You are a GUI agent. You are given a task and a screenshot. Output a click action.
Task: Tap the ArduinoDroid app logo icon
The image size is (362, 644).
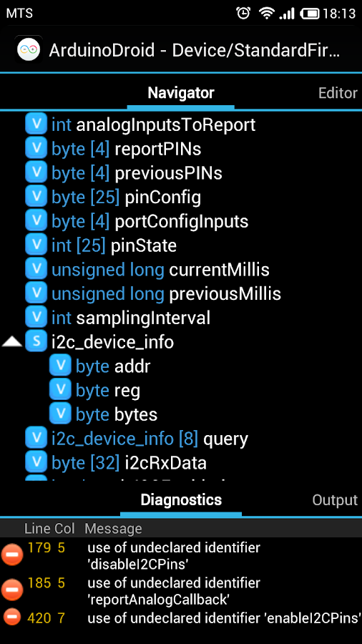coord(29,50)
